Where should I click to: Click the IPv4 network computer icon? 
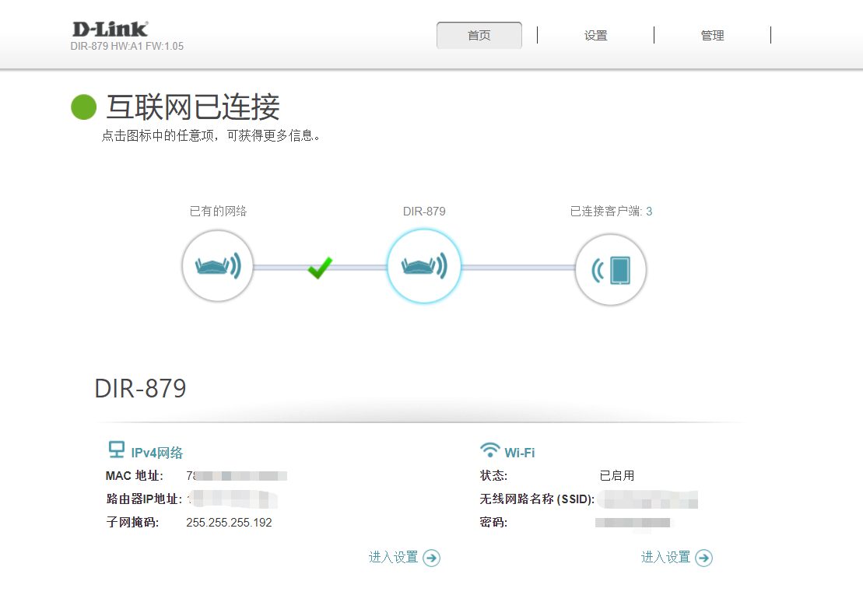(x=116, y=450)
